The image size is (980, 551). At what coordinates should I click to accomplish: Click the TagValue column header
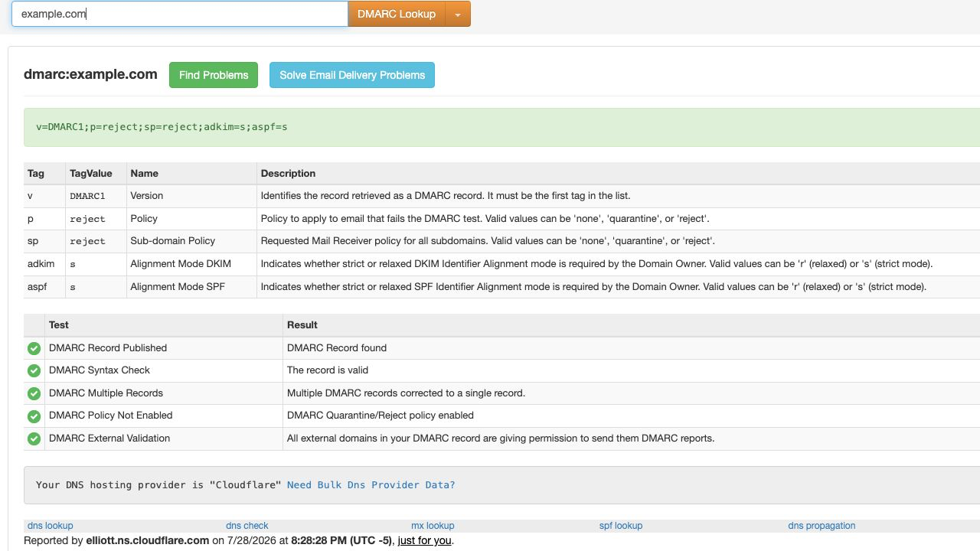(96, 174)
